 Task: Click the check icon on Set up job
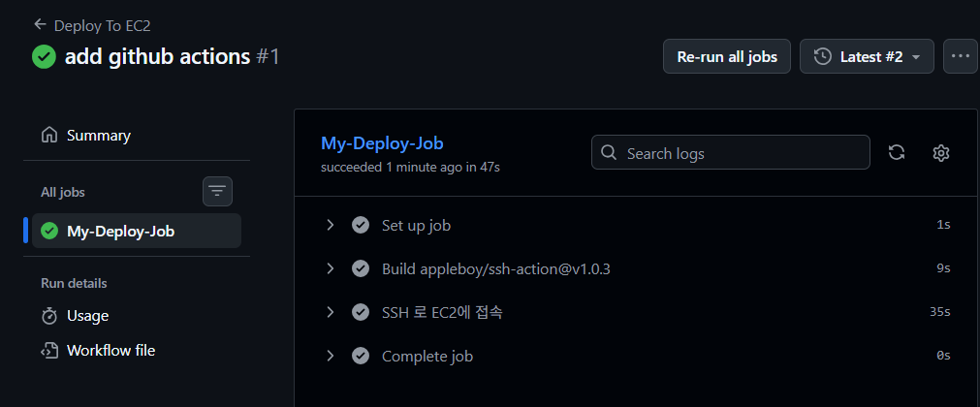[360, 225]
